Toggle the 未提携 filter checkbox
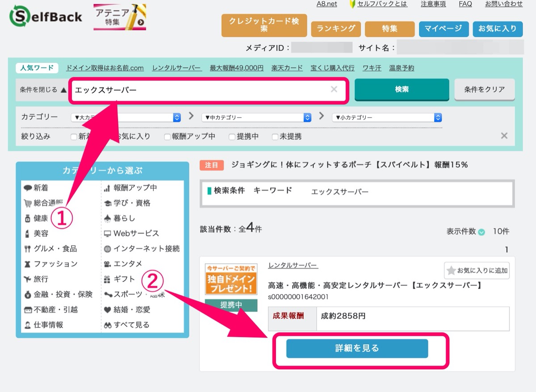This screenshot has height=392, width=536. (275, 137)
